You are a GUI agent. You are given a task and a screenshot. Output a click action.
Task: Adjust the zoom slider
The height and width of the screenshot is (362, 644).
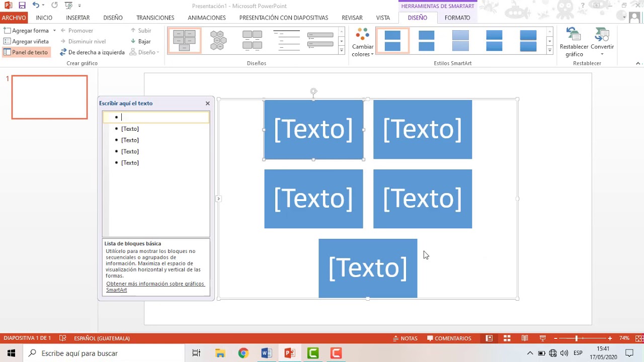577,338
